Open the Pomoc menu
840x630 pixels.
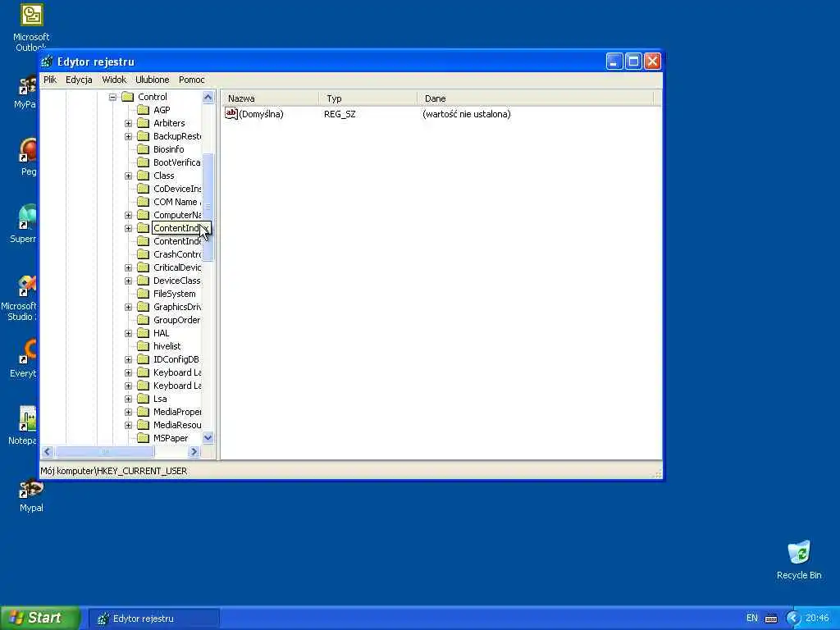[192, 80]
